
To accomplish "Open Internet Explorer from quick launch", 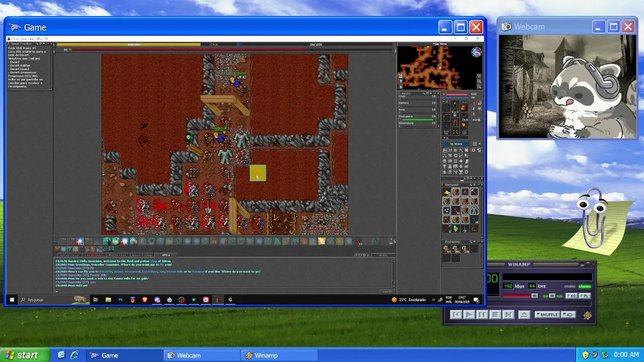I will pyautogui.click(x=74, y=355).
